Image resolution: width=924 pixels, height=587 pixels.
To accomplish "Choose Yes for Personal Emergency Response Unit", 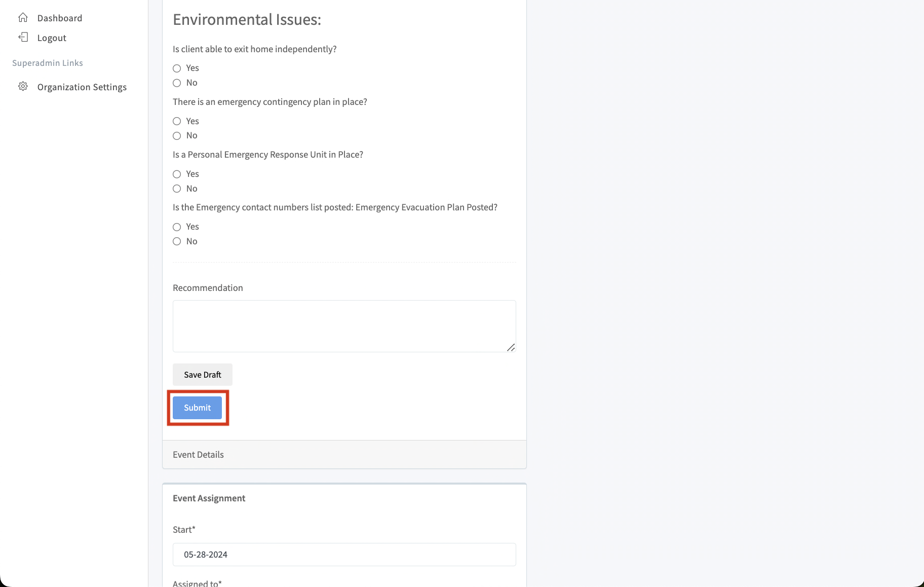I will pos(177,174).
